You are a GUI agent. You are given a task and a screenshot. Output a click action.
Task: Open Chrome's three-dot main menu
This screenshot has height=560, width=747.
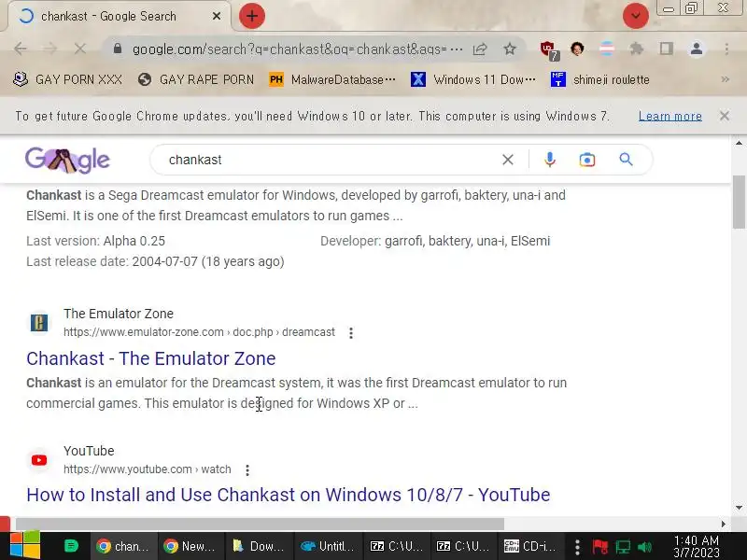[726, 49]
